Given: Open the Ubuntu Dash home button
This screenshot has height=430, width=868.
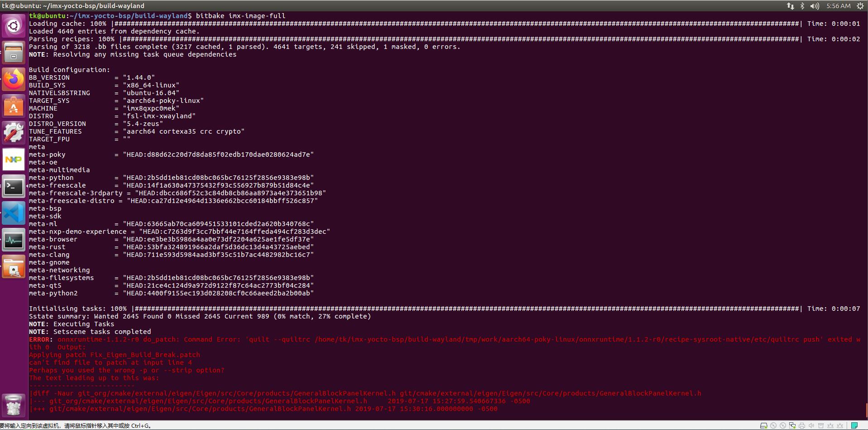Looking at the screenshot, I should (x=14, y=26).
